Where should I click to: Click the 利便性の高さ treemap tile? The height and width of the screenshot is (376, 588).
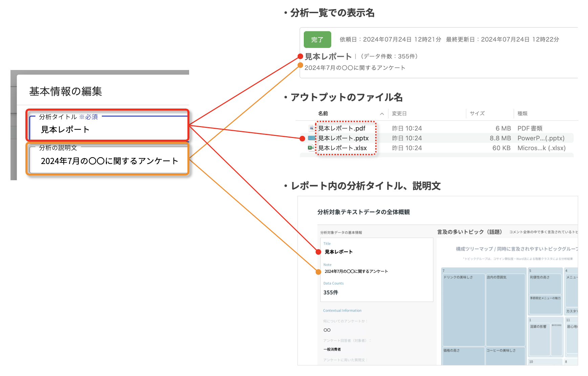click(545, 284)
